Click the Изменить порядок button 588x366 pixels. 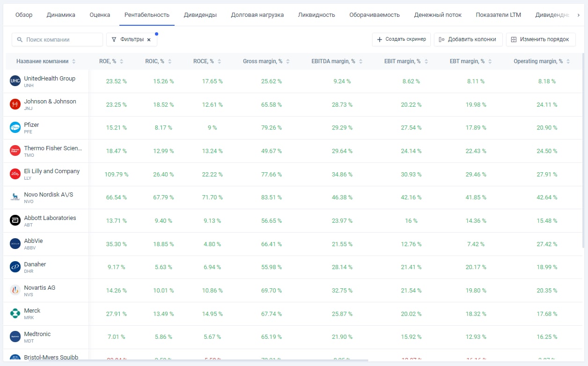[x=541, y=39]
